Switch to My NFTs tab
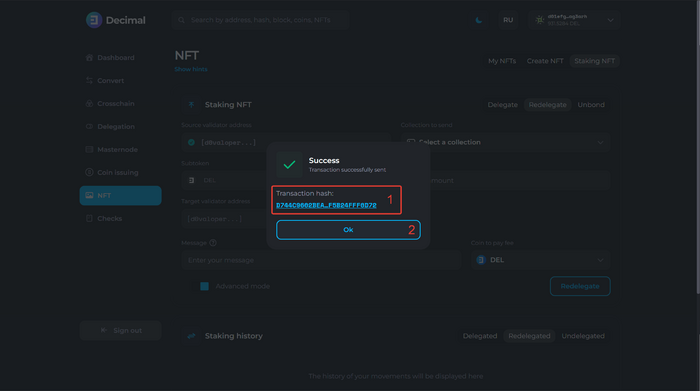This screenshot has height=391, width=700. pyautogui.click(x=502, y=61)
